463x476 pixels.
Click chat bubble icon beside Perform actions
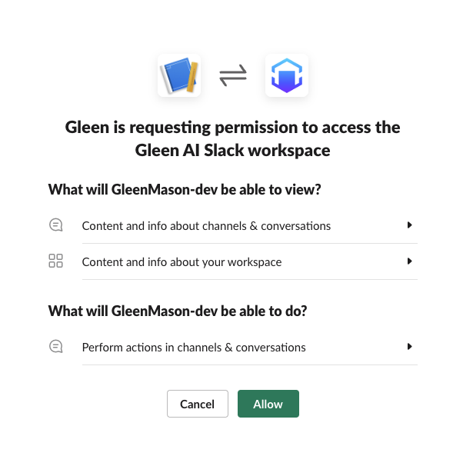pyautogui.click(x=55, y=347)
